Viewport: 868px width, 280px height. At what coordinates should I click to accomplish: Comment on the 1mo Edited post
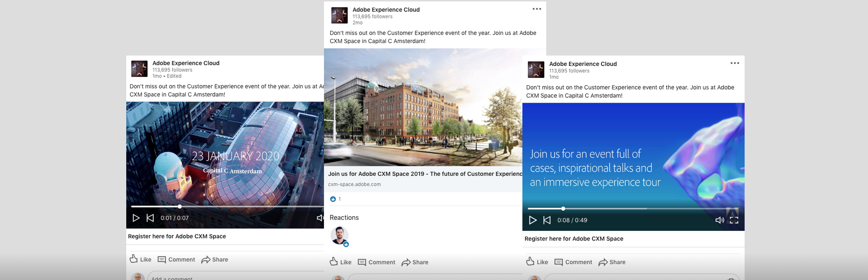(x=176, y=259)
